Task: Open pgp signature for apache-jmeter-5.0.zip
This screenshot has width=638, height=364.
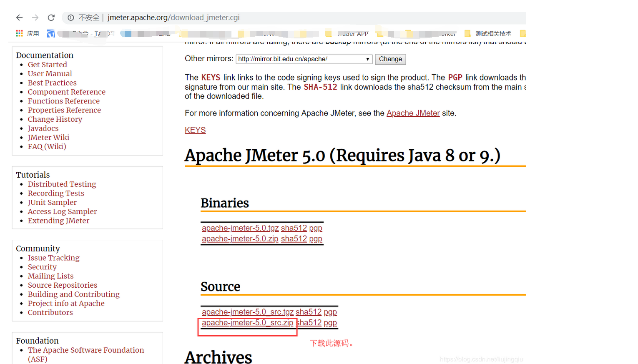Action: tap(316, 239)
